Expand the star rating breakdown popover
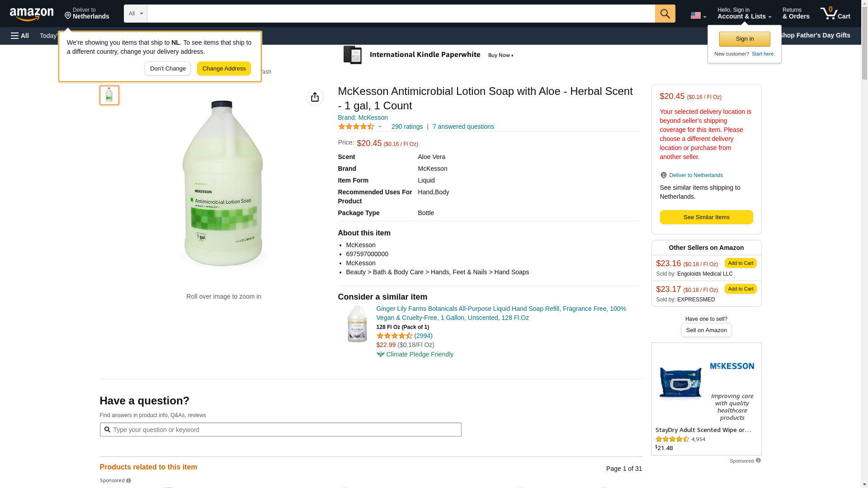 tap(380, 127)
